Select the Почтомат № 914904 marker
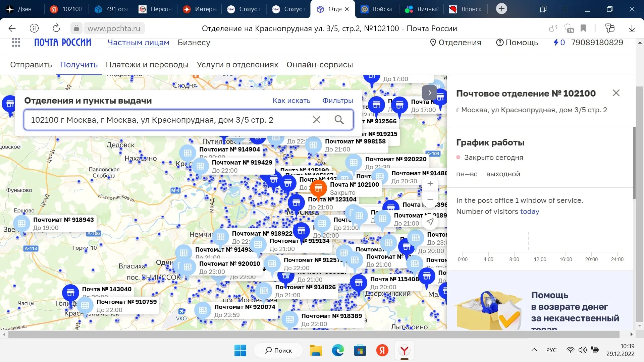The width and height of the screenshot is (644, 362). tap(187, 154)
